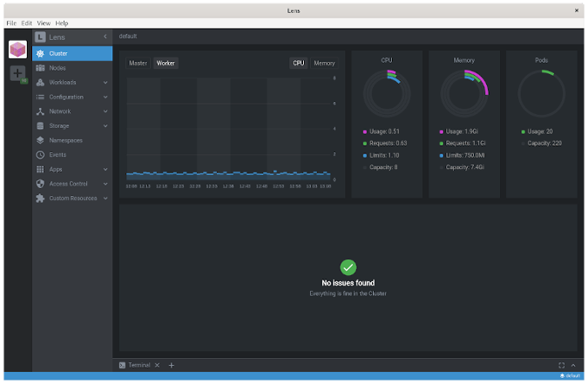The width and height of the screenshot is (588, 384).
Task: Open a new terminal tab with plus
Action: click(x=172, y=365)
